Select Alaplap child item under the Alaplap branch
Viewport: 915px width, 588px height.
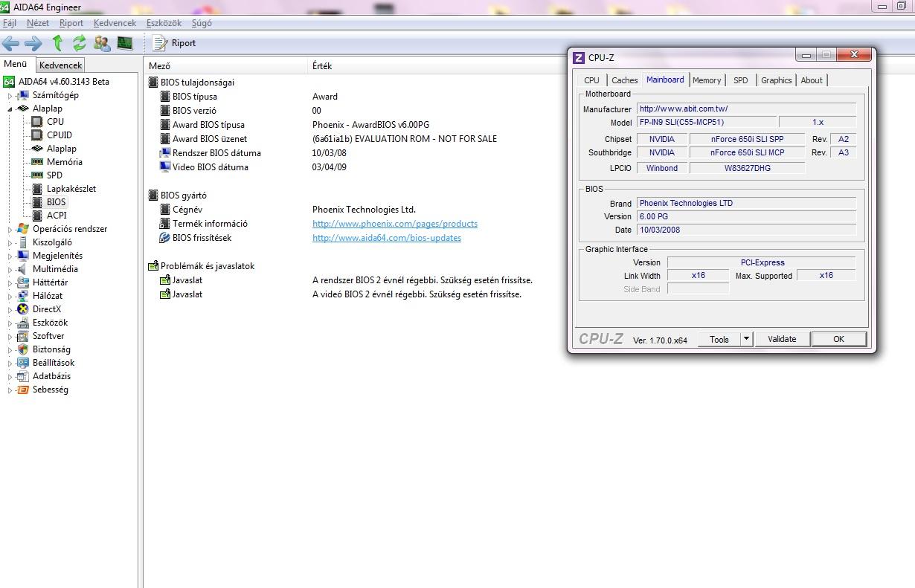[61, 149]
